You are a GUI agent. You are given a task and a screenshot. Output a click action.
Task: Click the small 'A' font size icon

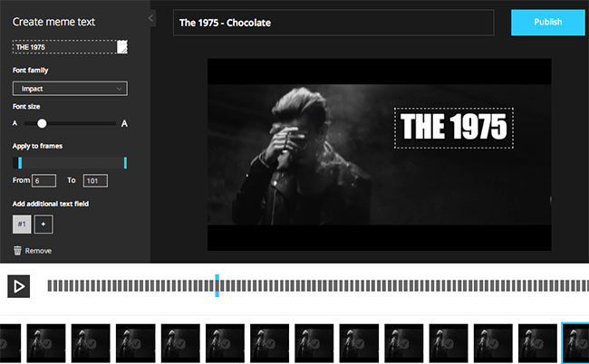click(x=15, y=123)
